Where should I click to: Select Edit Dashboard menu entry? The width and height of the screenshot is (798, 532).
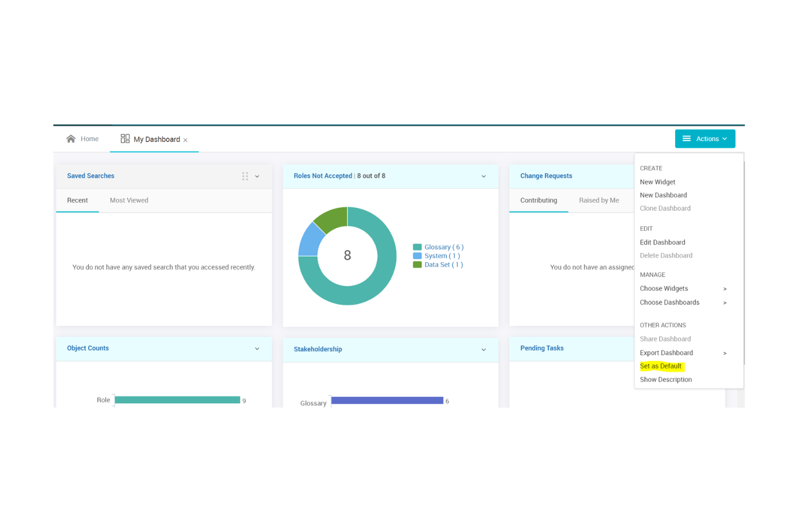[662, 243]
